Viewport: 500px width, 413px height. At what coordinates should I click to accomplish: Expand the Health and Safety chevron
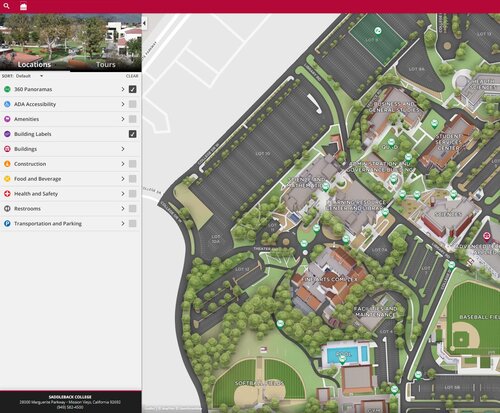[123, 194]
